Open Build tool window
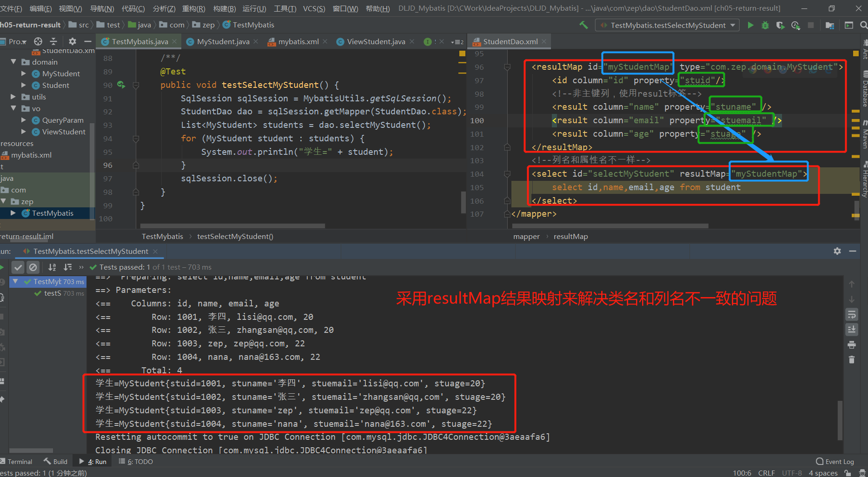Viewport: 868px width, 477px height. pyautogui.click(x=56, y=462)
